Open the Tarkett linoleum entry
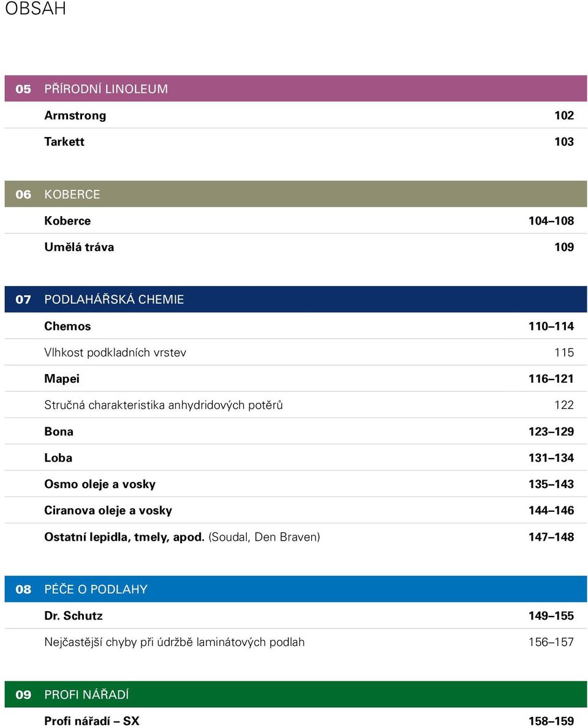The width and height of the screenshot is (588, 728). [296, 141]
